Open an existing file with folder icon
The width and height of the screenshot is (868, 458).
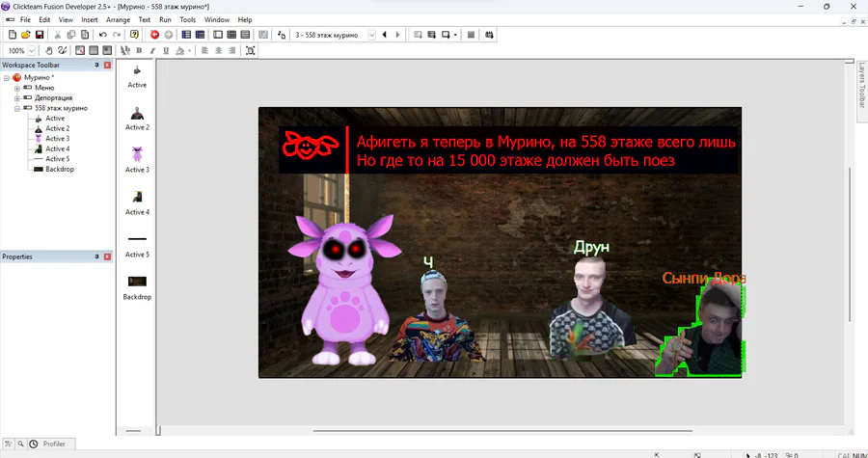[25, 35]
